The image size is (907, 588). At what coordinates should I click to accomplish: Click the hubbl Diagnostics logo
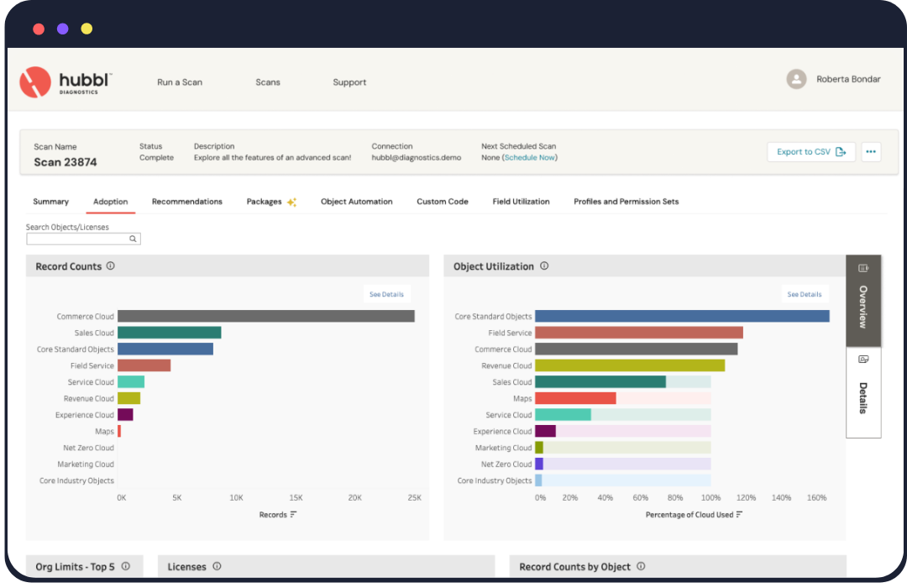(66, 82)
